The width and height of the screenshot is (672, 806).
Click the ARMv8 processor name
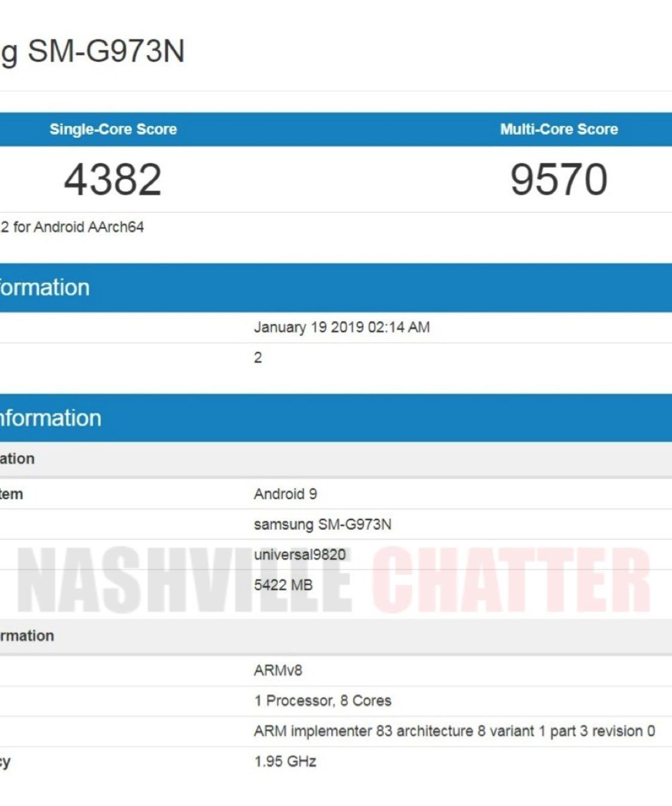coord(278,670)
